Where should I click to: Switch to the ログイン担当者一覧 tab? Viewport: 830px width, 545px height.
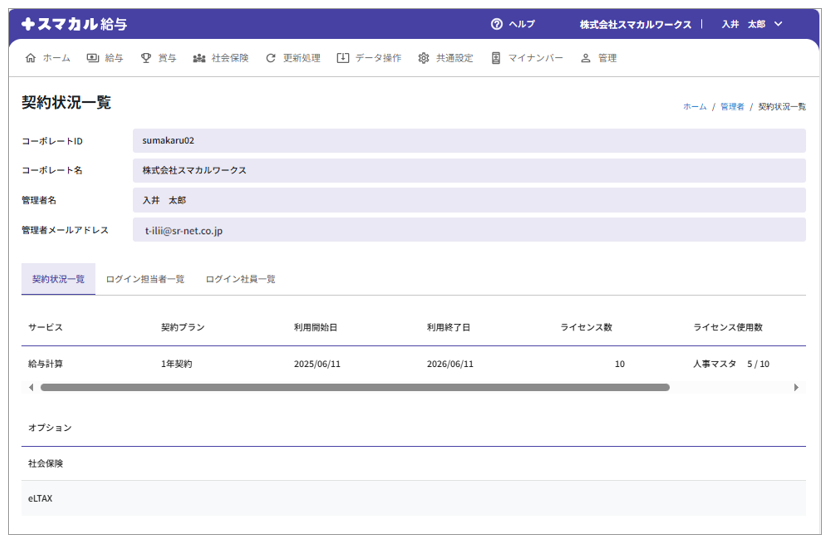[145, 279]
